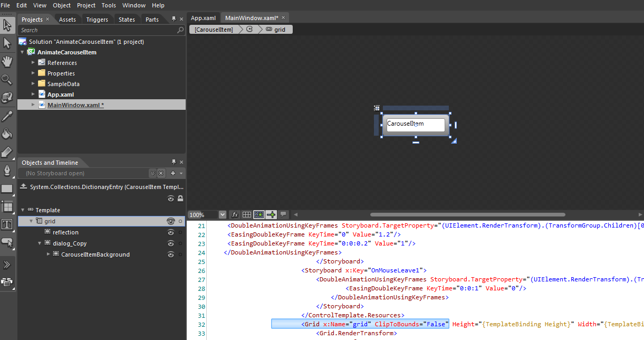The height and width of the screenshot is (340, 644).
Task: Collapse the dialog_Copy tree node
Action: [x=40, y=243]
